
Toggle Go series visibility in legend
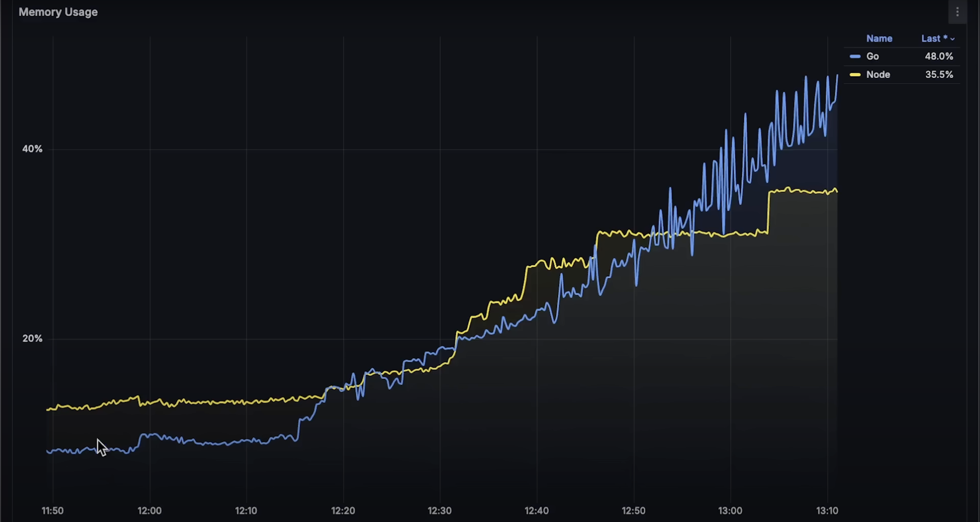click(x=872, y=57)
